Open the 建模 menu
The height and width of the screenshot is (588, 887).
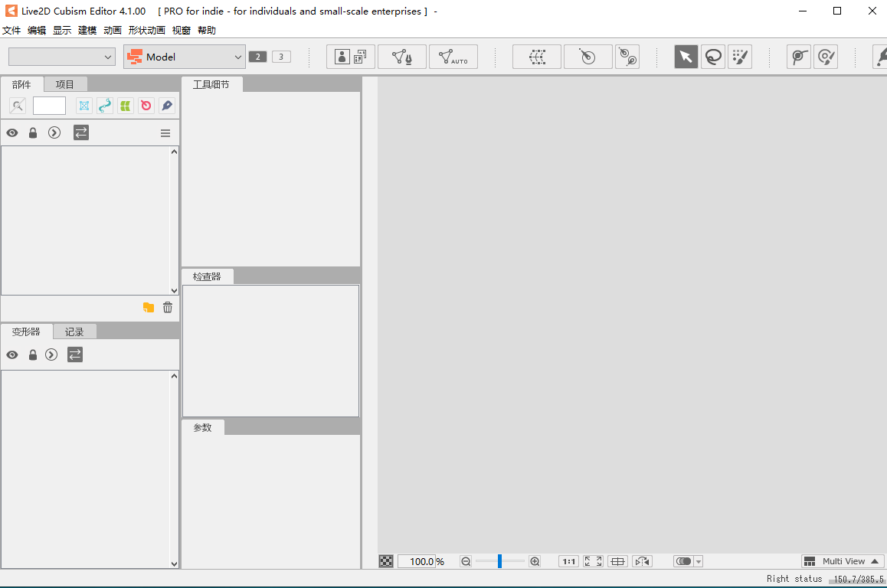87,31
